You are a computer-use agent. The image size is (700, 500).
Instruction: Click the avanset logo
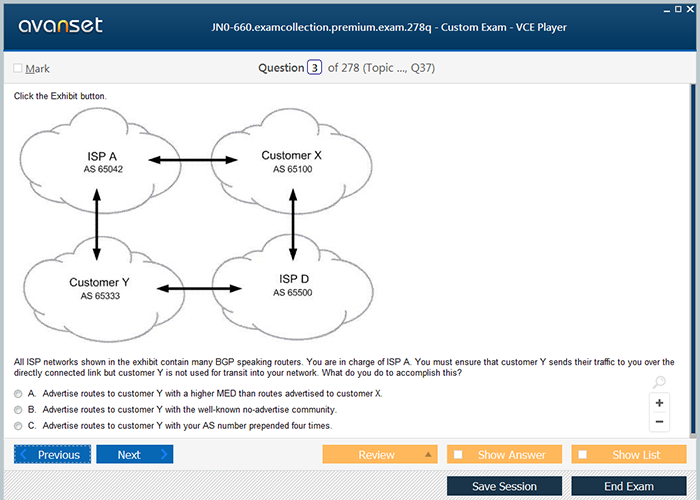pos(60,25)
